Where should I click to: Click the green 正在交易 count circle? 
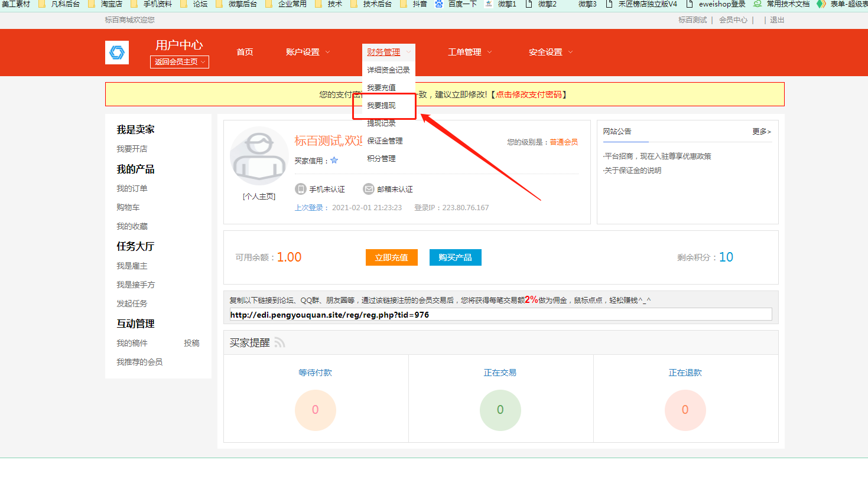click(x=500, y=410)
